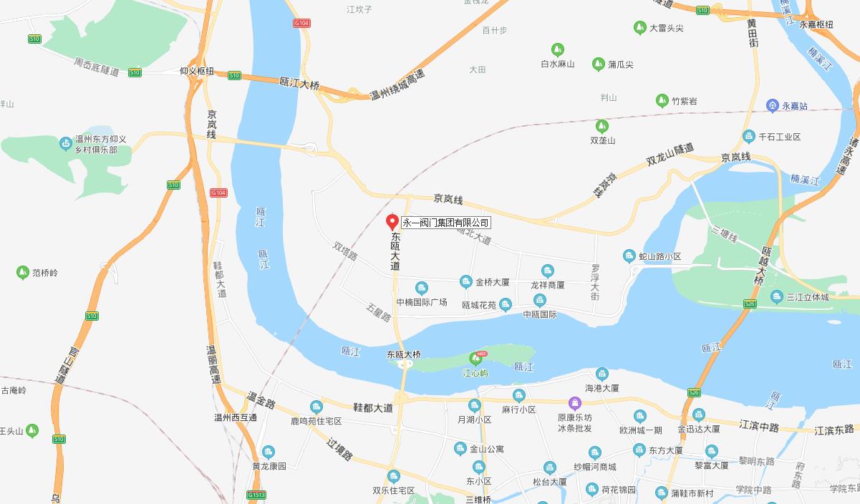Select the 金桥大厦 building icon
This screenshot has width=860, height=504.
(466, 283)
